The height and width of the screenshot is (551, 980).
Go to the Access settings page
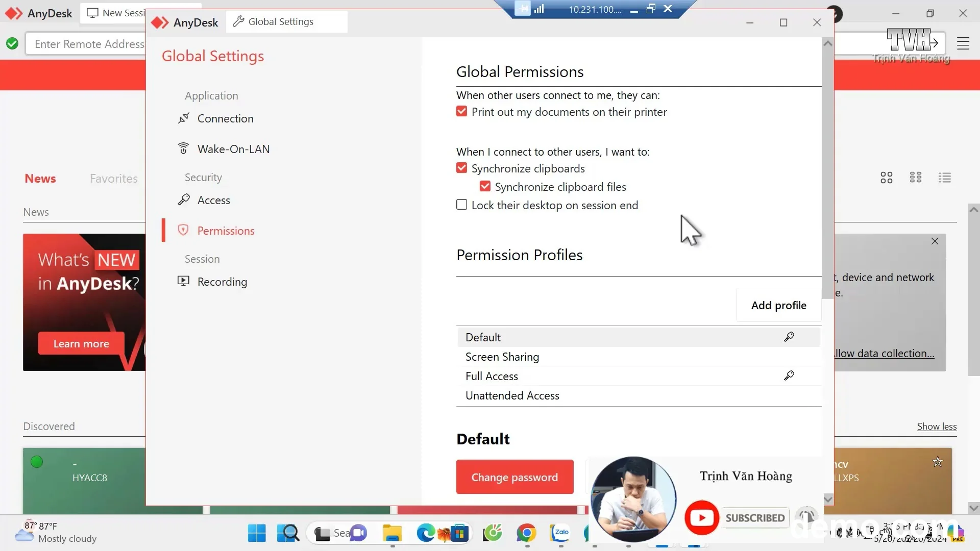coord(213,200)
